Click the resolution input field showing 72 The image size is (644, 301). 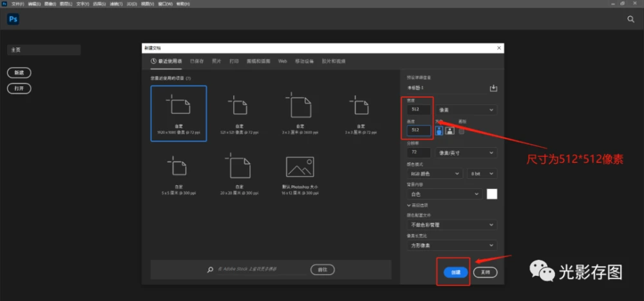(419, 153)
